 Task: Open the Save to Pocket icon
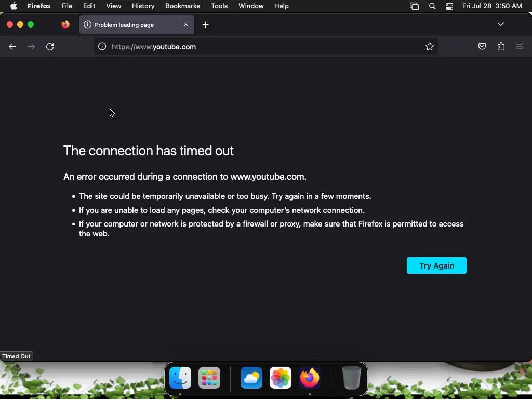click(x=482, y=46)
